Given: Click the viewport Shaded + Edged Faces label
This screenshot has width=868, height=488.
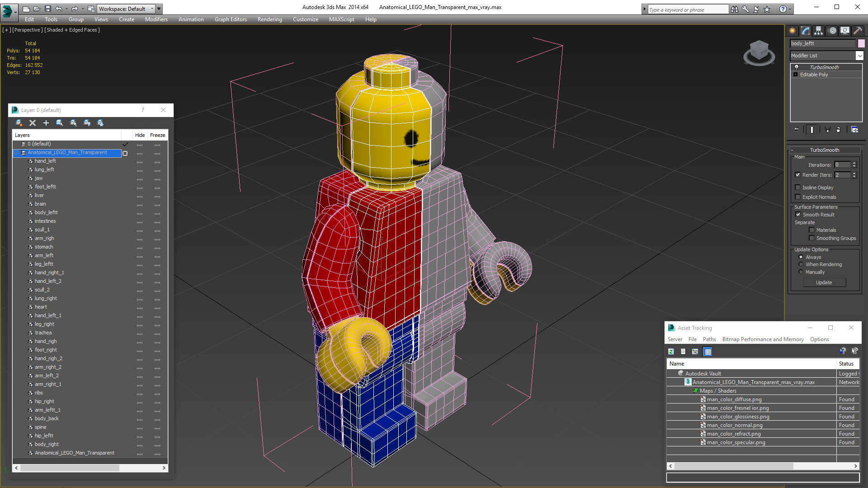Looking at the screenshot, I should coord(72,30).
